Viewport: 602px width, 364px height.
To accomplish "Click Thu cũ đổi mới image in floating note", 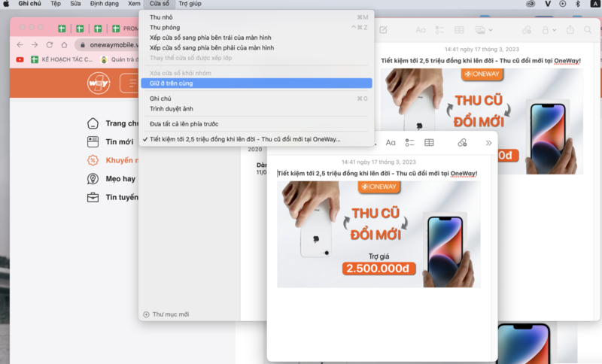I will [379, 235].
